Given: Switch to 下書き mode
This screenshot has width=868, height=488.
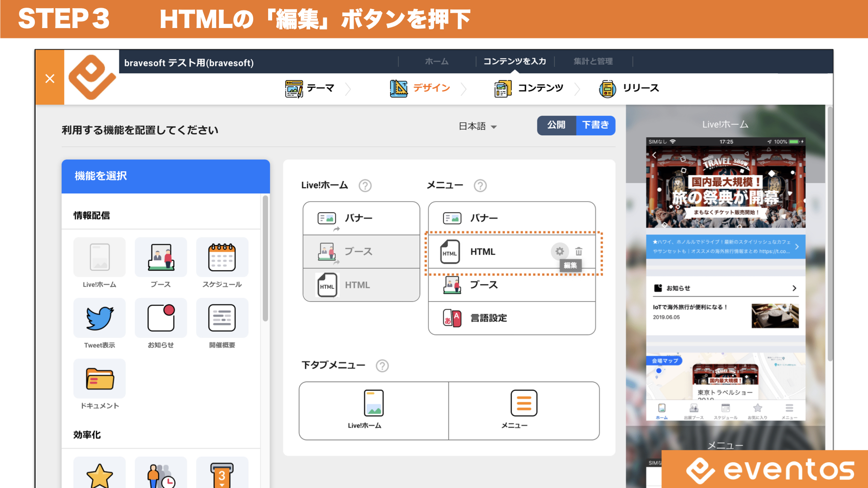Looking at the screenshot, I should coord(595,125).
